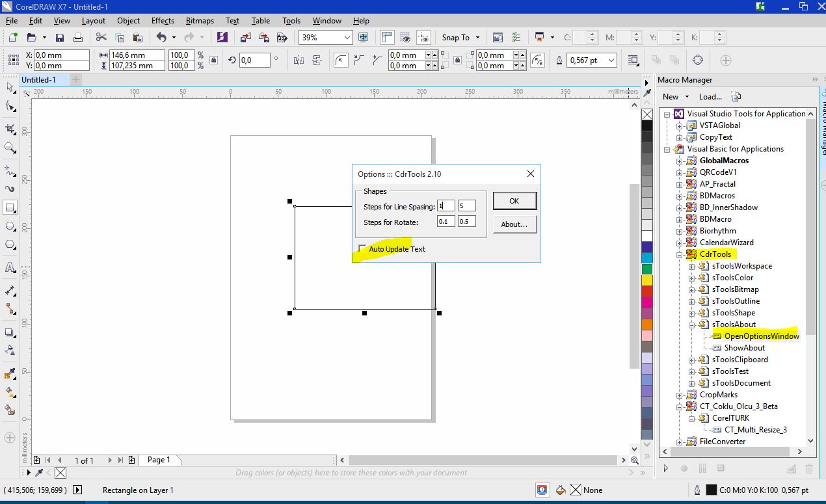
Task: Select the Pick tool
Action: (x=10, y=86)
